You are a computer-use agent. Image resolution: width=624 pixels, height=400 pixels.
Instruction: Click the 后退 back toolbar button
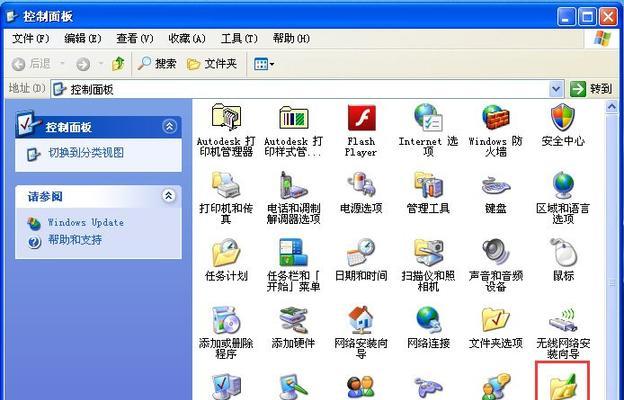(31, 64)
